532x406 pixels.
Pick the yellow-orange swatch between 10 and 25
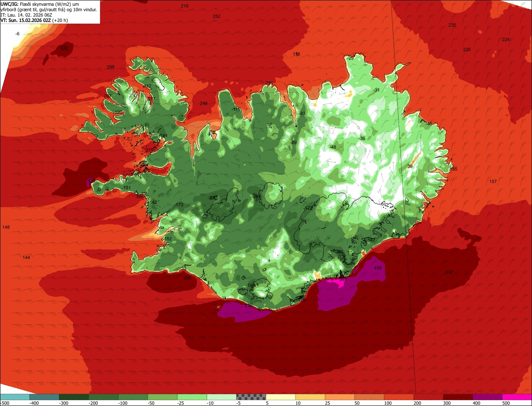310,396
